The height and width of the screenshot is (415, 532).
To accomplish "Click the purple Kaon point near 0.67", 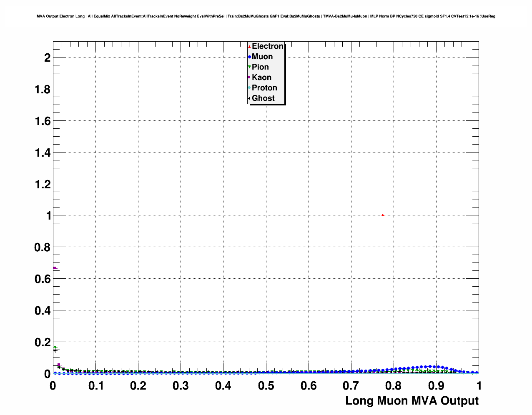I will pyautogui.click(x=55, y=268).
